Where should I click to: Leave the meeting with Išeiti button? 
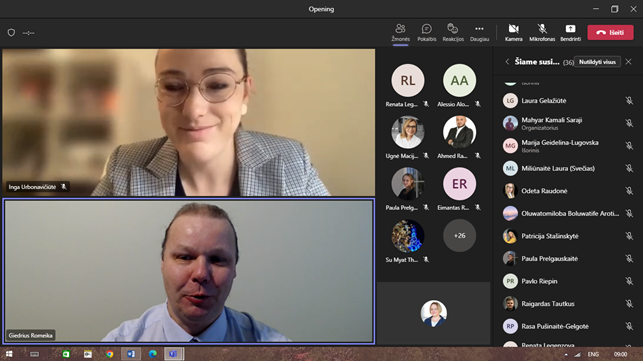[610, 32]
